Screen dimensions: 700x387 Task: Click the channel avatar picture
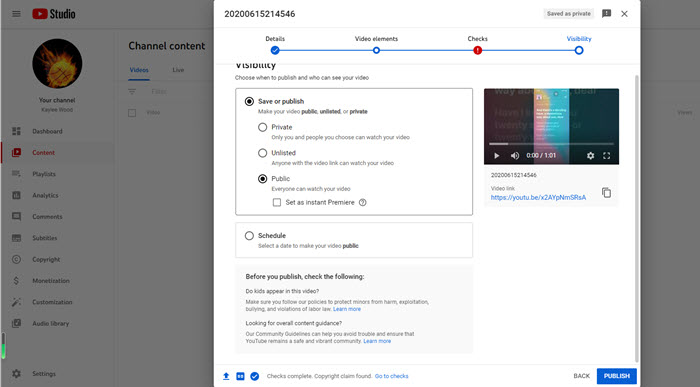coord(57,63)
